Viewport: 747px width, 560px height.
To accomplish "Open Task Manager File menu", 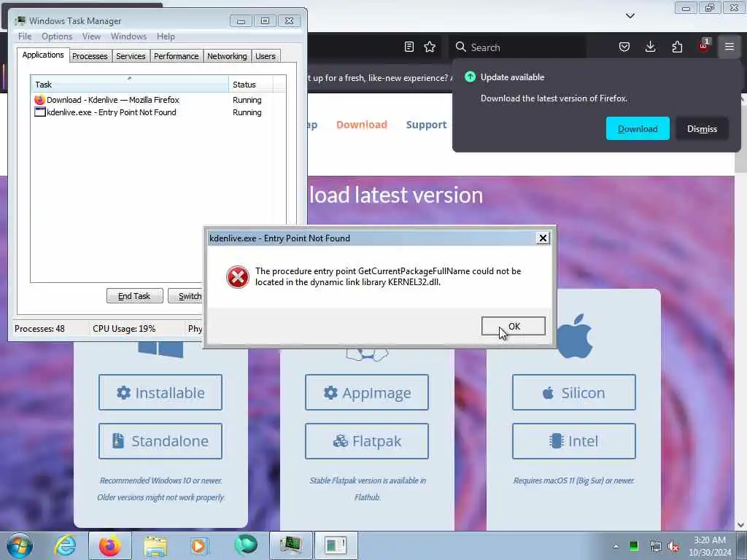I will 25,36.
